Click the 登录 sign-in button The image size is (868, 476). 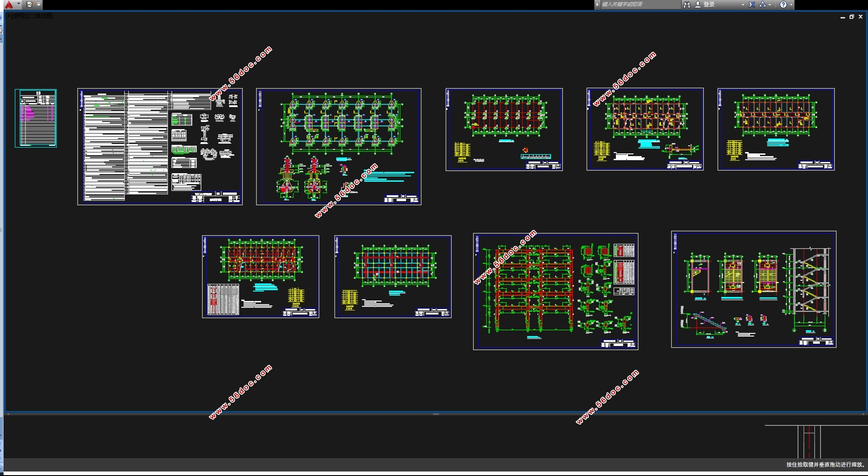tap(709, 4)
